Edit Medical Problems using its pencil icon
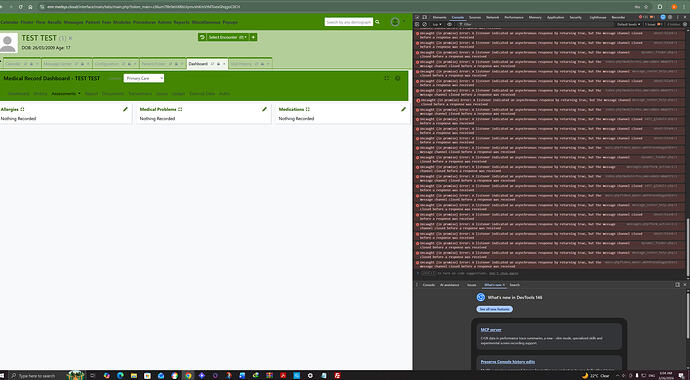Image resolution: width=690 pixels, height=380 pixels. click(264, 109)
